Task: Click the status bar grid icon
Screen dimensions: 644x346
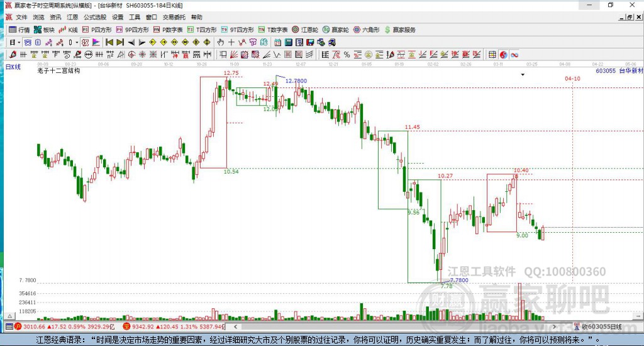Action: click(x=9, y=326)
